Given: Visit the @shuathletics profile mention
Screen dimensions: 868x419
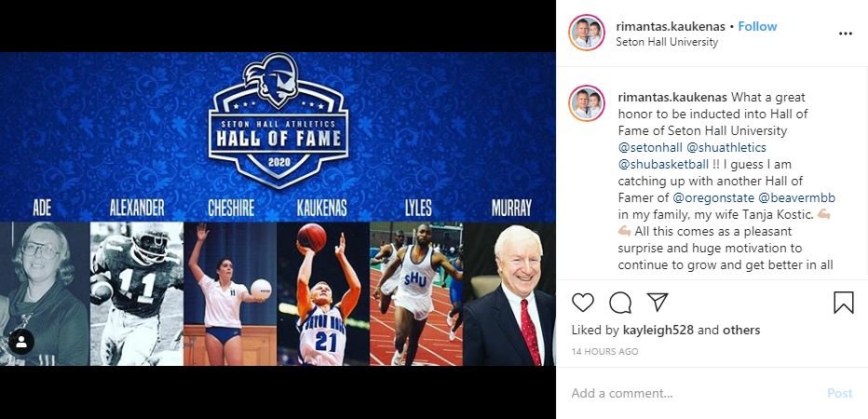Looking at the screenshot, I should click(x=726, y=148).
